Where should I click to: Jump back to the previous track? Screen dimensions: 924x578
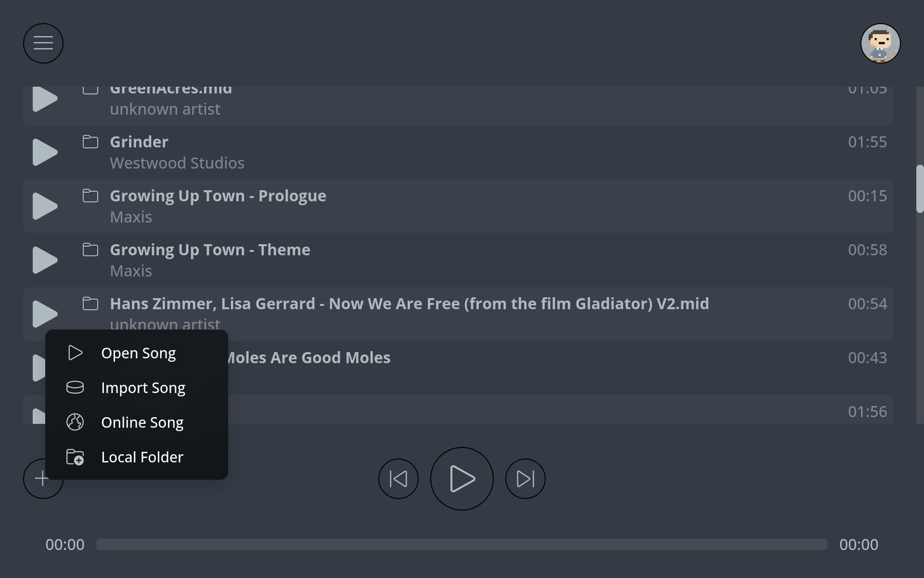click(x=398, y=478)
